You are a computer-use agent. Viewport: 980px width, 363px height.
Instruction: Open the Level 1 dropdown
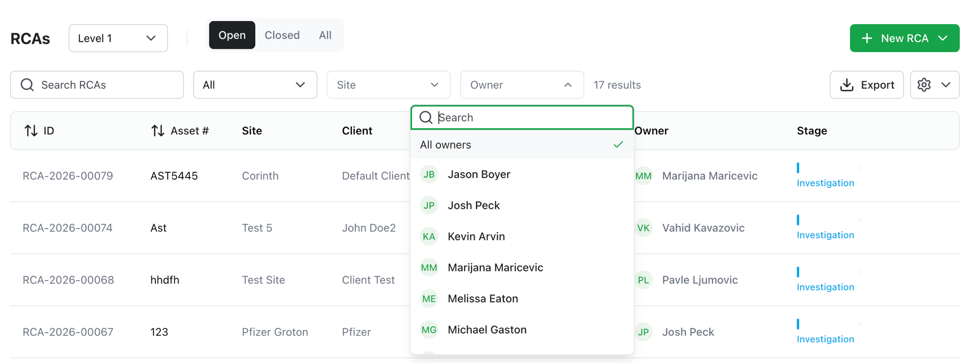118,38
